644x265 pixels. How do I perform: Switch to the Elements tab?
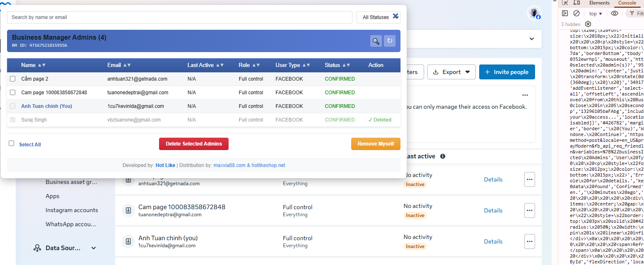(x=599, y=3)
